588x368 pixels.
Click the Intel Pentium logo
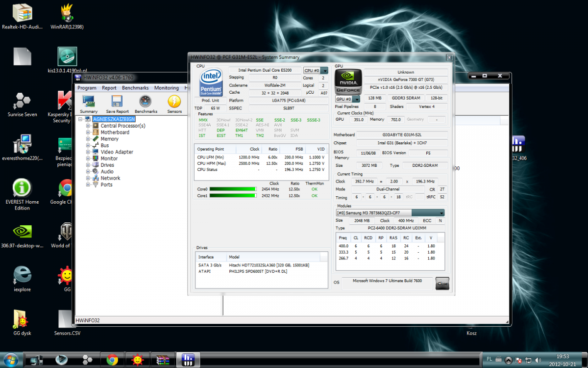coord(211,82)
